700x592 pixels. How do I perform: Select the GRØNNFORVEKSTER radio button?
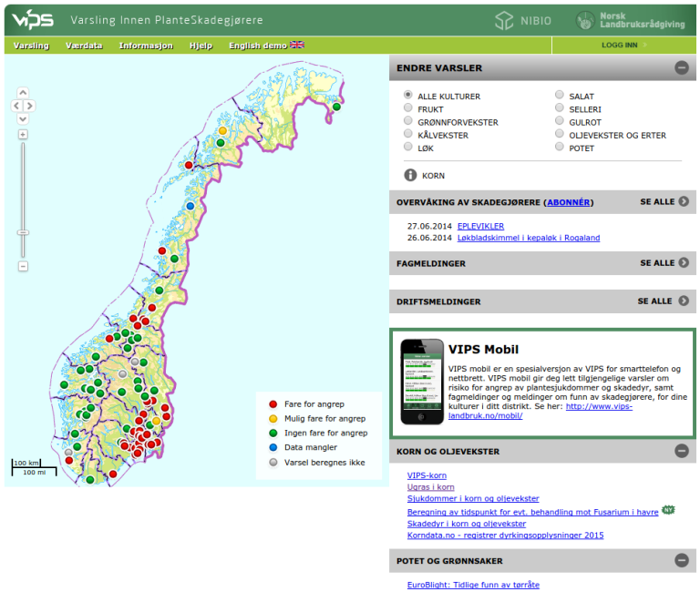pyautogui.click(x=407, y=120)
